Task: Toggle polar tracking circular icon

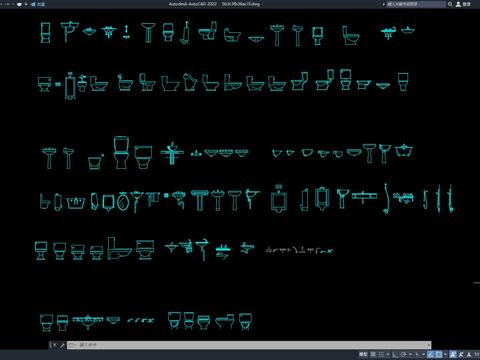Action: point(403,354)
